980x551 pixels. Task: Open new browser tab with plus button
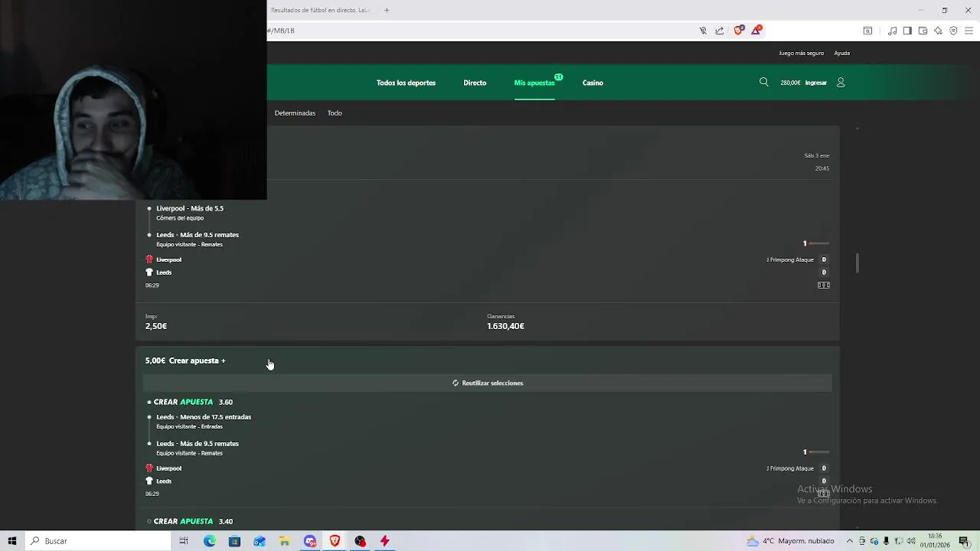(387, 10)
